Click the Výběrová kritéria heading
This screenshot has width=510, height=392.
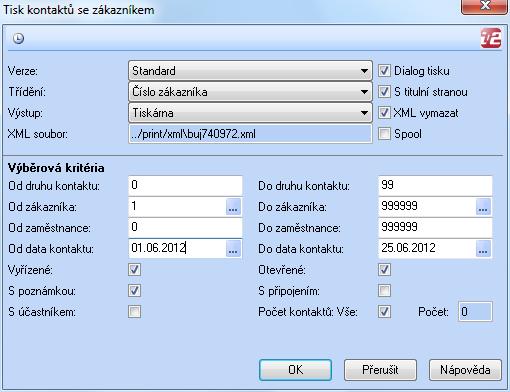tap(56, 168)
